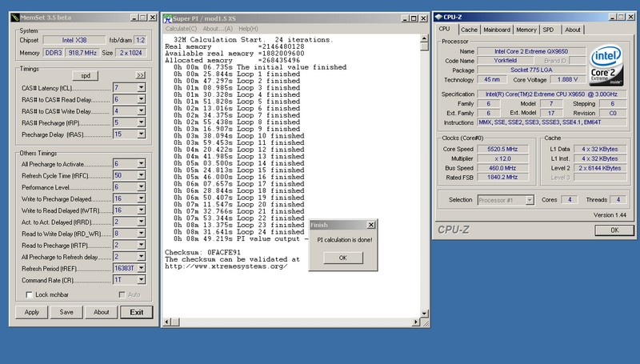This screenshot has width=640, height=364.
Task: Click the Package field Socket 775 LGA
Action: point(531,70)
